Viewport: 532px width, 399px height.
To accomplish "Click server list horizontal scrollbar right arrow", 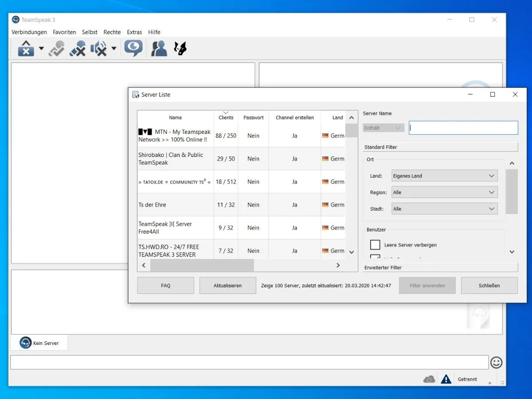I will pos(338,265).
